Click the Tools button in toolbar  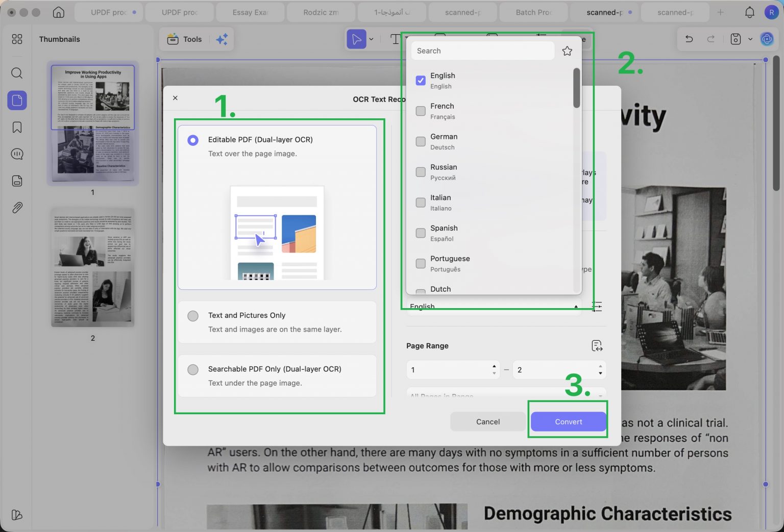[x=185, y=39]
